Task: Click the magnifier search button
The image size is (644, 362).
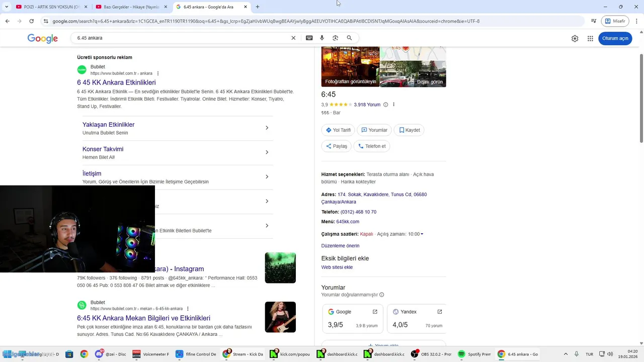Action: click(x=349, y=38)
